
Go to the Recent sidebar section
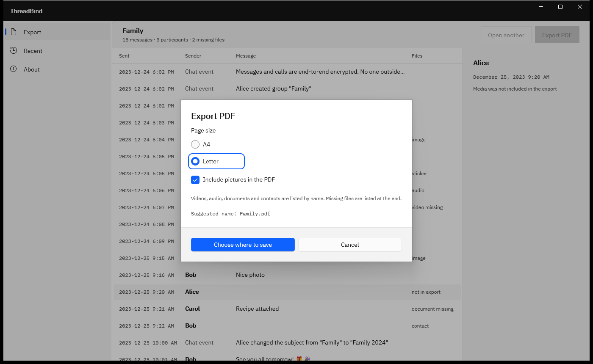click(x=57, y=51)
